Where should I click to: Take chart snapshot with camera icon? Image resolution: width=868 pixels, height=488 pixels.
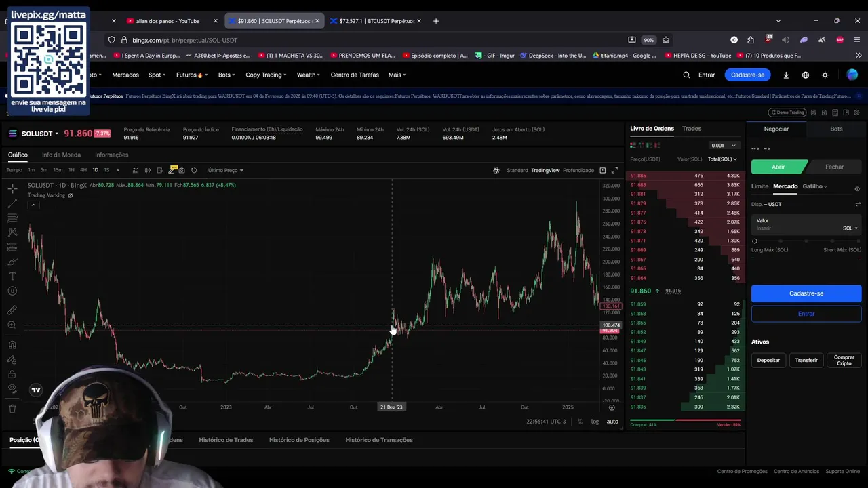click(x=182, y=170)
